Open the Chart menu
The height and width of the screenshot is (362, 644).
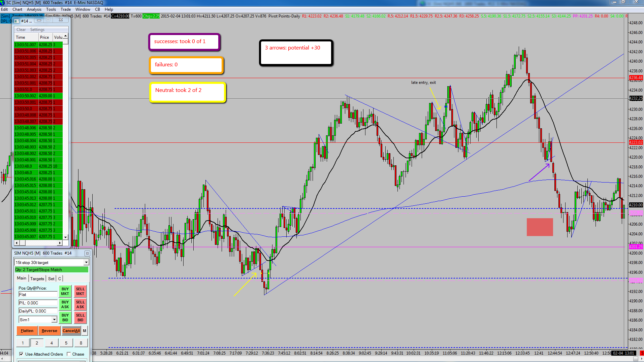click(18, 9)
